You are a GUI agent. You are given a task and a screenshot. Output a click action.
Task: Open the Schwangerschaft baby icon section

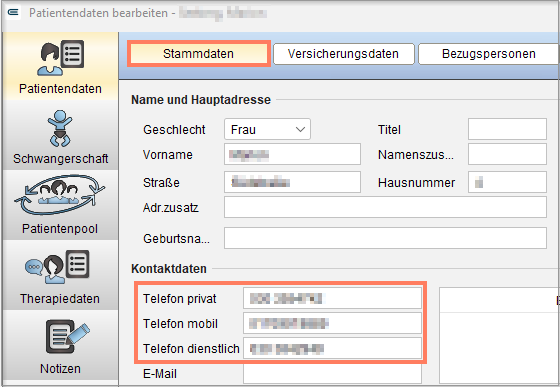click(x=60, y=136)
